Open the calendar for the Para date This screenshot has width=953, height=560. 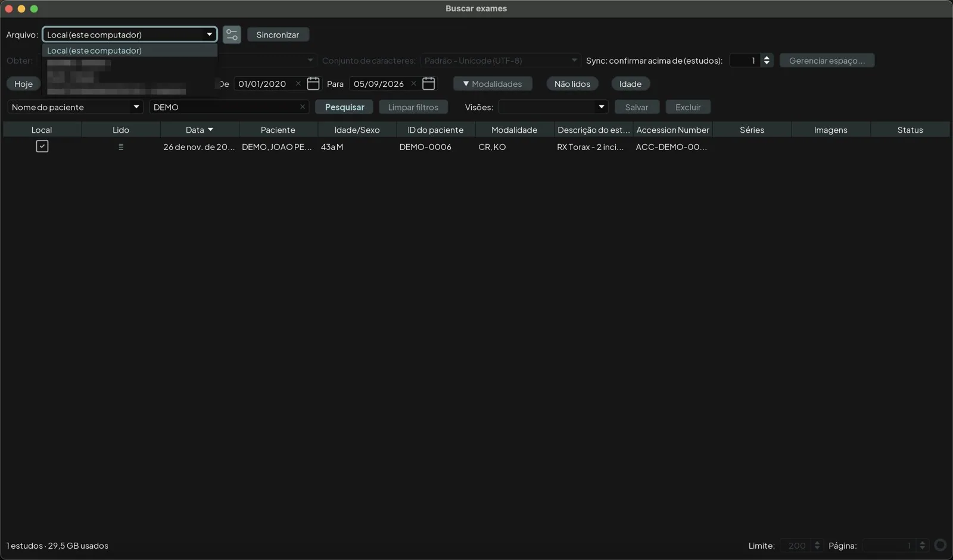click(428, 83)
